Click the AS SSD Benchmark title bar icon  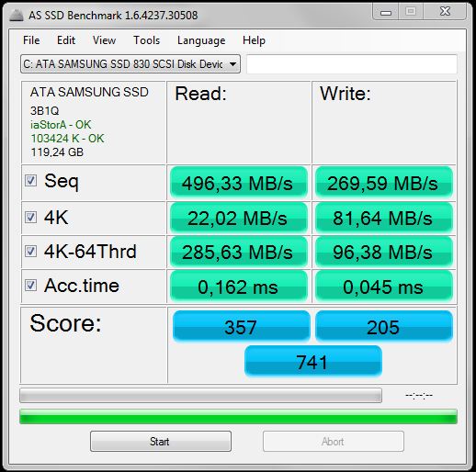(x=17, y=16)
